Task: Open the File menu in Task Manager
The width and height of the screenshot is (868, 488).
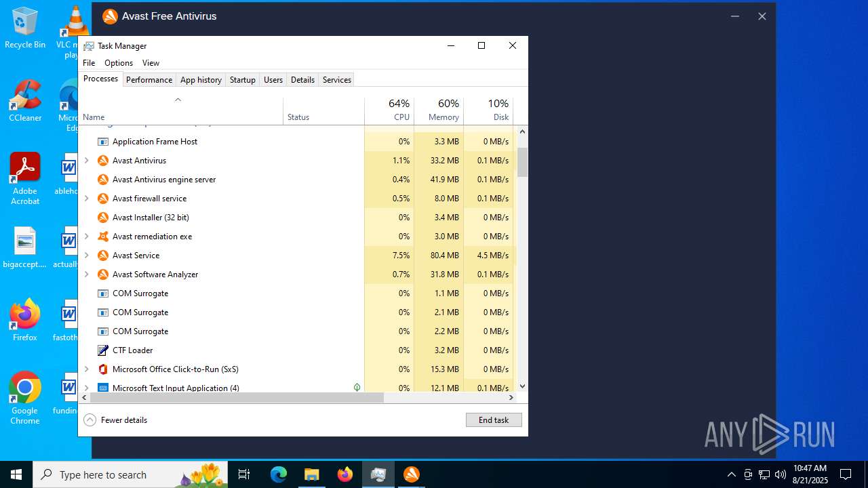Action: click(89, 63)
